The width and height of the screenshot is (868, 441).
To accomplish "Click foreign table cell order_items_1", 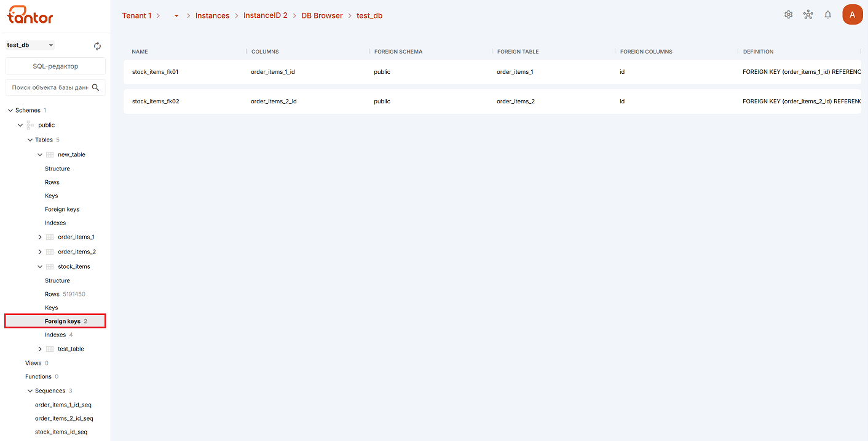I will [515, 72].
